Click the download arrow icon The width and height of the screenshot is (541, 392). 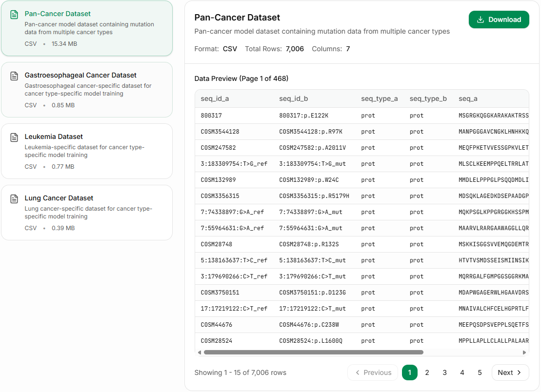click(x=480, y=20)
